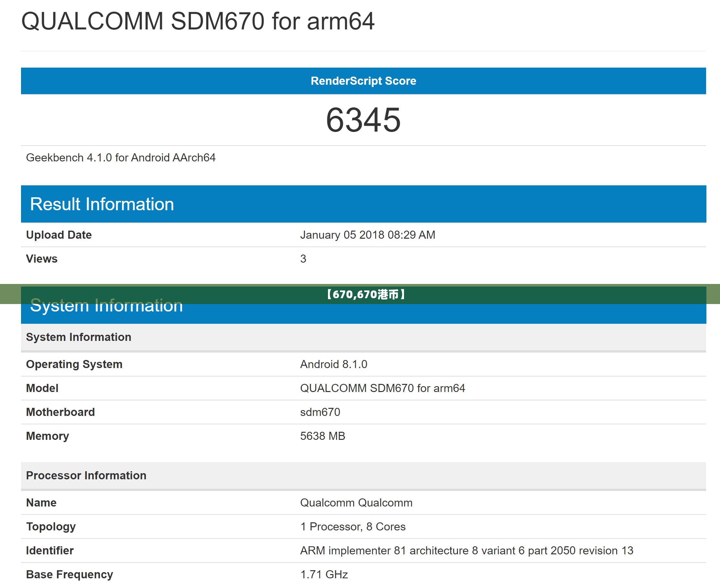Click the page title 'QUALCOMM SDM670 for arm64'
720x588 pixels.
pos(198,21)
